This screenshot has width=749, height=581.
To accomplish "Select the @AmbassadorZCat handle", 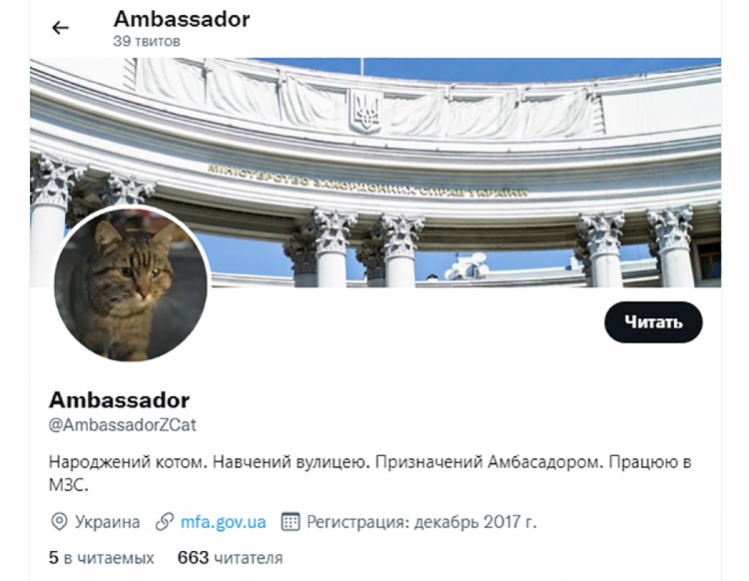I will tap(122, 425).
